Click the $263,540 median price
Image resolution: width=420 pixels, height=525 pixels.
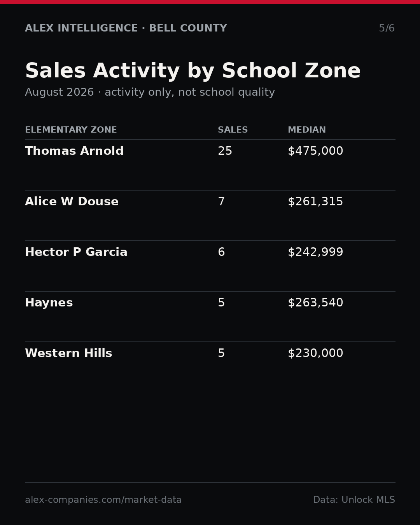click(x=315, y=303)
